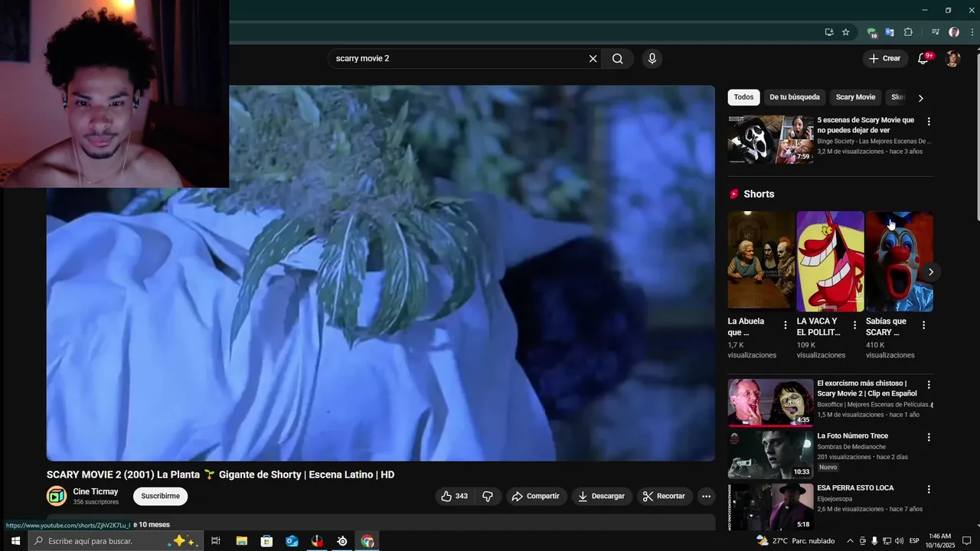Open the Google Translate extension
980x551 pixels.
890,32
